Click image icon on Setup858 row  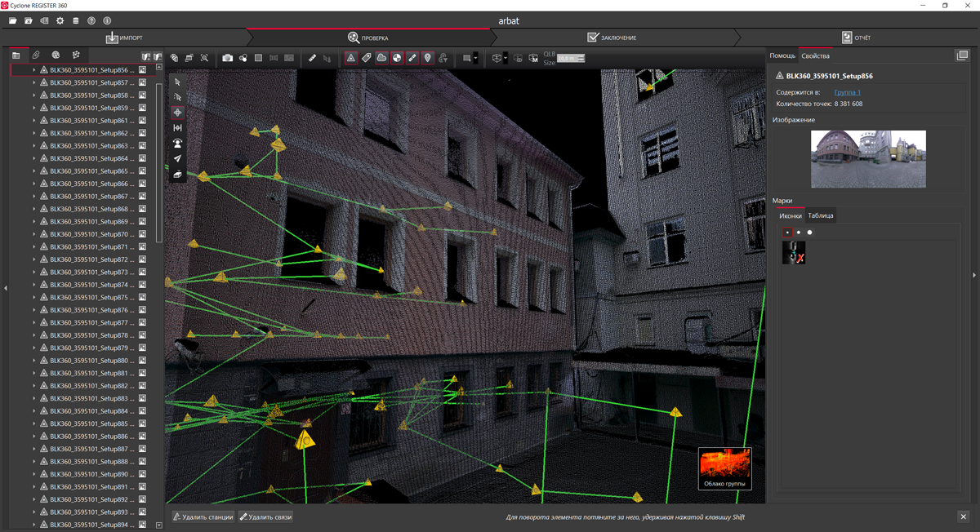142,95
